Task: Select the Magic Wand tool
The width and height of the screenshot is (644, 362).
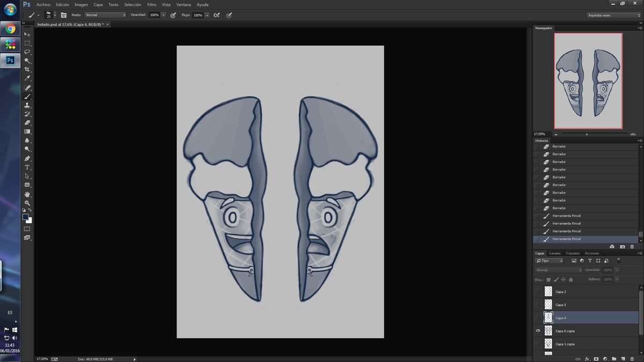Action: pyautogui.click(x=27, y=61)
